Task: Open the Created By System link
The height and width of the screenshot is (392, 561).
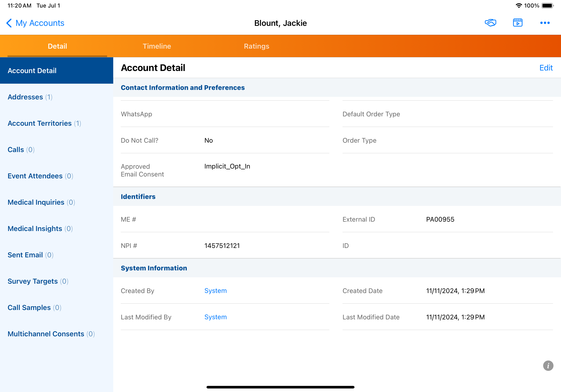Action: 215,290
